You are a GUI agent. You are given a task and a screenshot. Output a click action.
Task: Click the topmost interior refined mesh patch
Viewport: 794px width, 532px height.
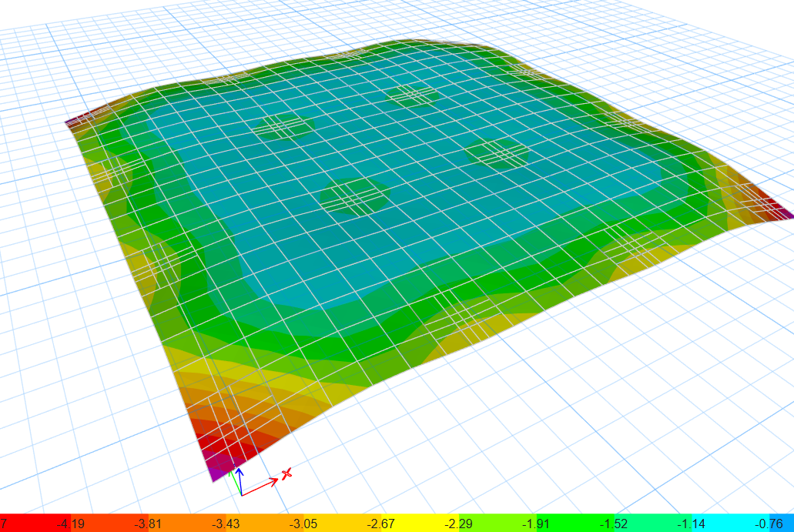click(413, 95)
